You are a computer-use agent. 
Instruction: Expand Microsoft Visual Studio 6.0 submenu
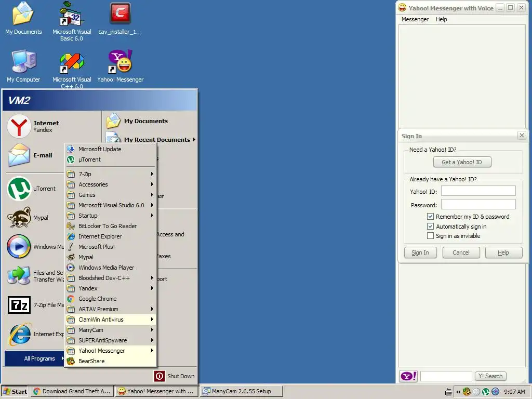111,205
